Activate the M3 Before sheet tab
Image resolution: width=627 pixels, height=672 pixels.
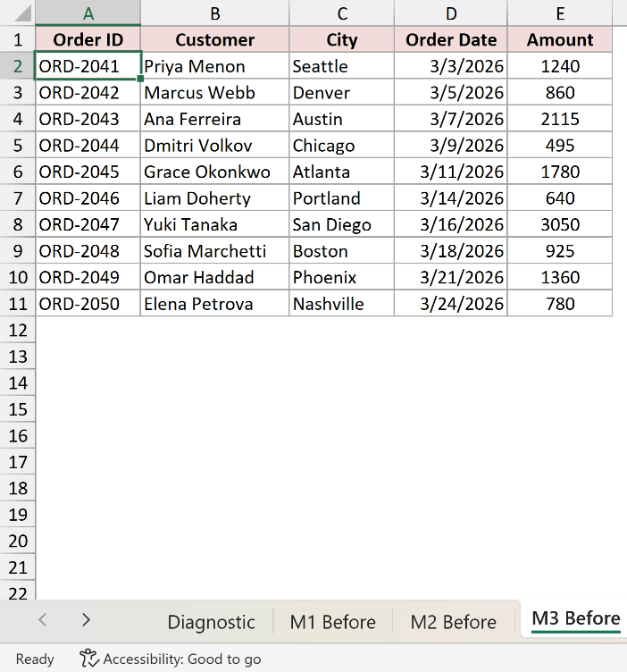pos(575,619)
